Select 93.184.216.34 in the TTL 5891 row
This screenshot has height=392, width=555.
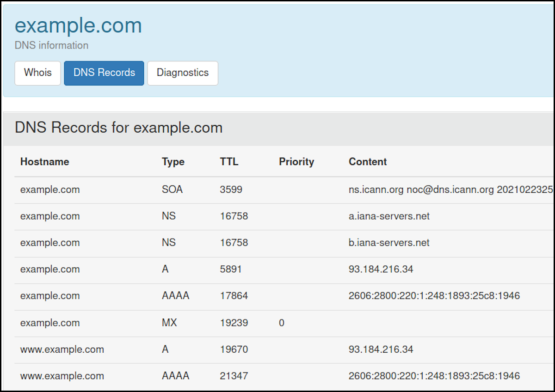(x=381, y=269)
